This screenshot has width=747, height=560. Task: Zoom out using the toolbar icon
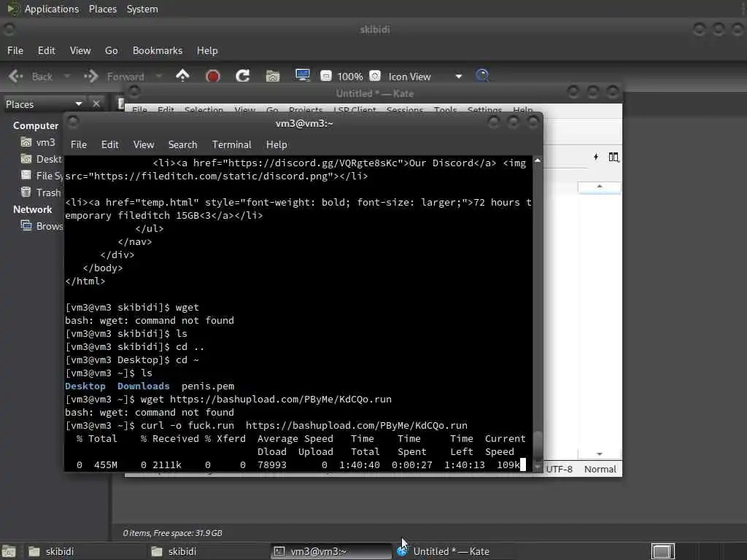click(326, 76)
